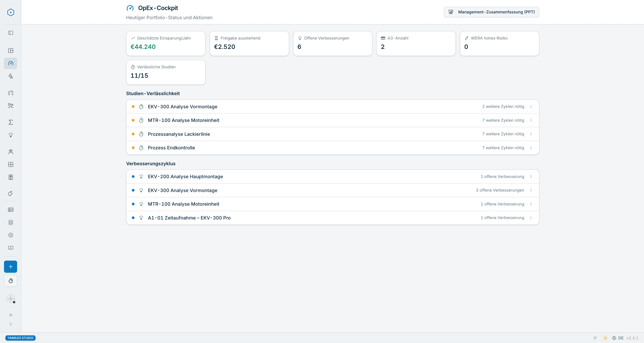
Task: Click the small lightbulb icon at sidebar bottom
Action: coord(11,324)
